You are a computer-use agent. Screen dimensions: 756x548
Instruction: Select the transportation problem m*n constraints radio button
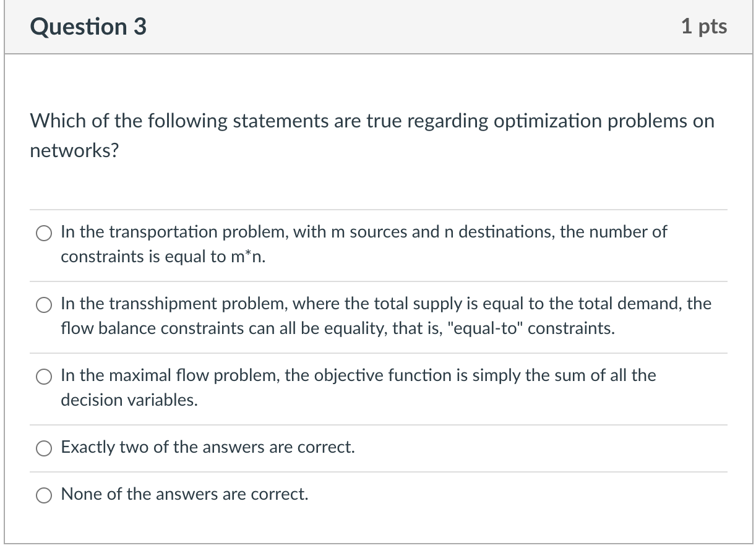point(43,233)
